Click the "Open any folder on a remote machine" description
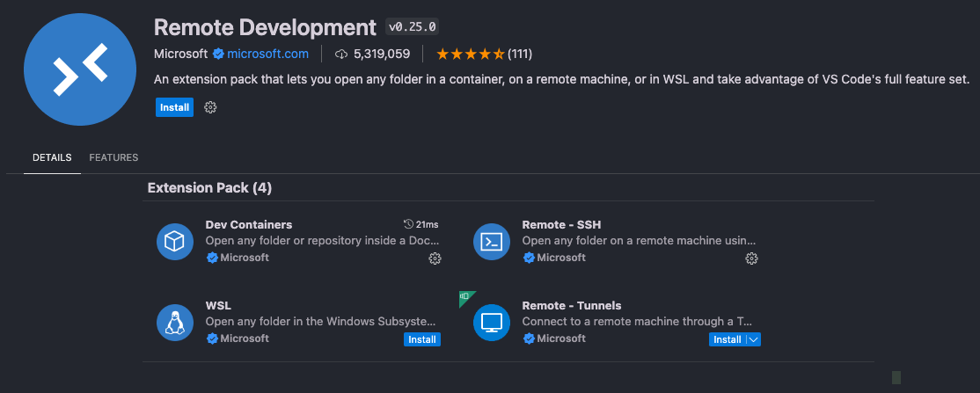This screenshot has width=980, height=393. point(640,241)
